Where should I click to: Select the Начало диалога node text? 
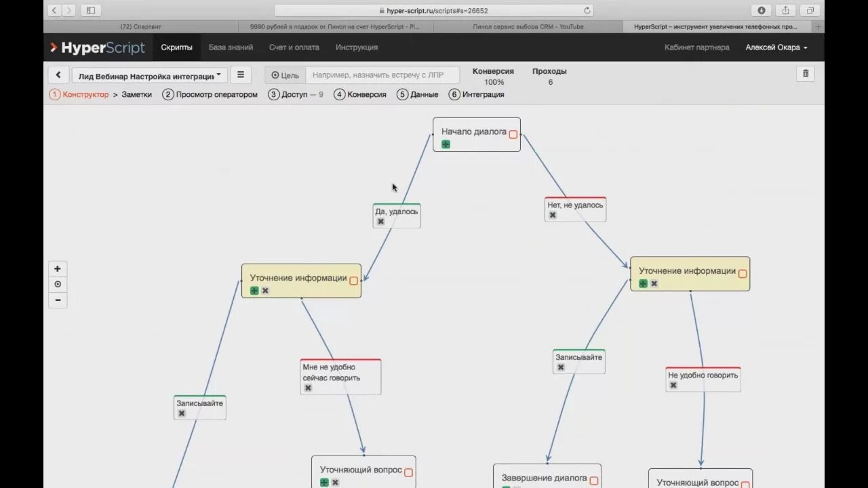[474, 131]
